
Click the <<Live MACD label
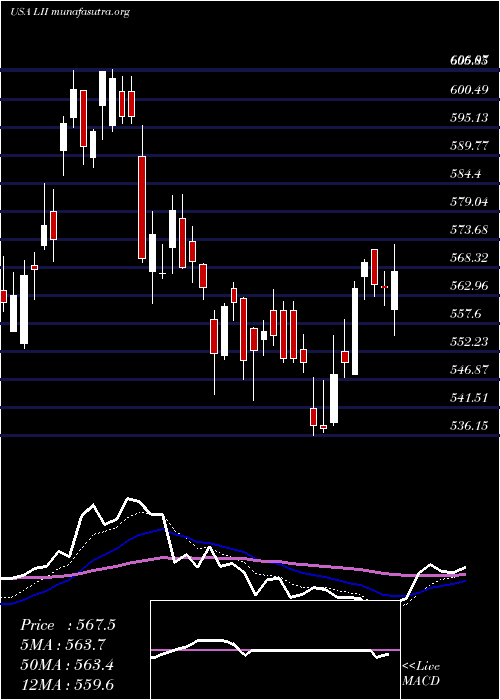click(x=421, y=674)
